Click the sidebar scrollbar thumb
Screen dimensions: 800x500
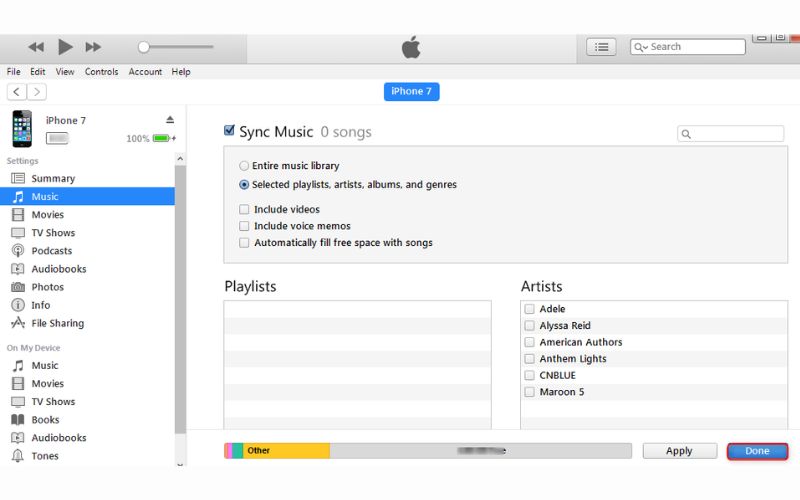180,299
